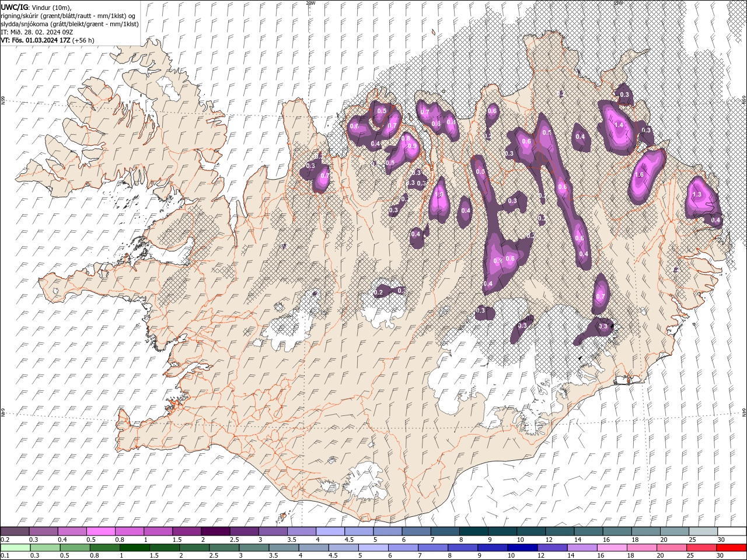747x560 pixels.
Task: Click the 1.4 snowfall value on the map
Action: [x=619, y=125]
